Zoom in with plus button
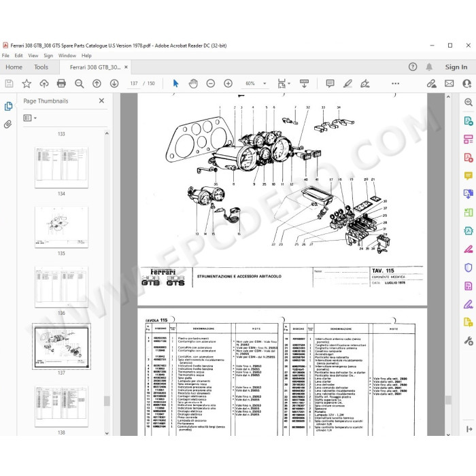Image resolution: width=476 pixels, height=476 pixels. (x=228, y=84)
